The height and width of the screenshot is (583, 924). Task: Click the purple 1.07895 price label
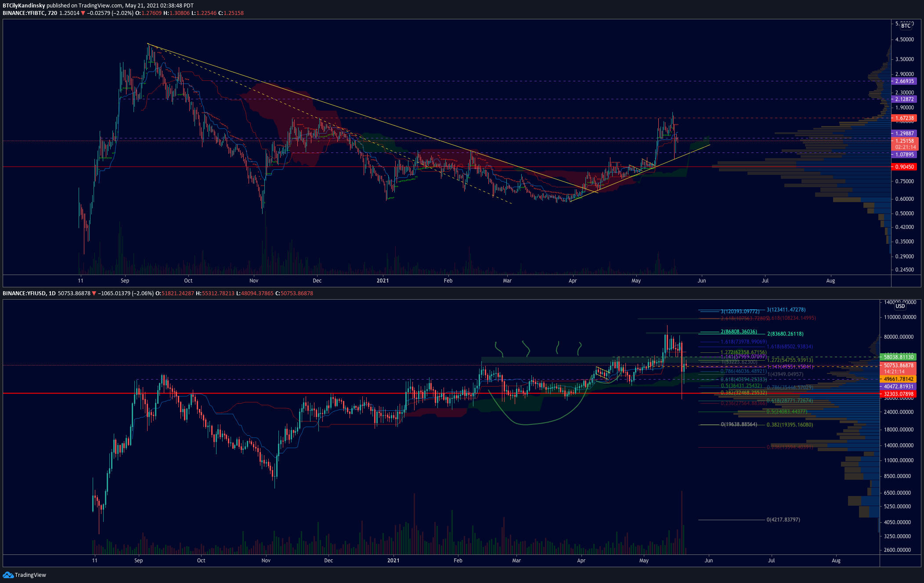[905, 155]
